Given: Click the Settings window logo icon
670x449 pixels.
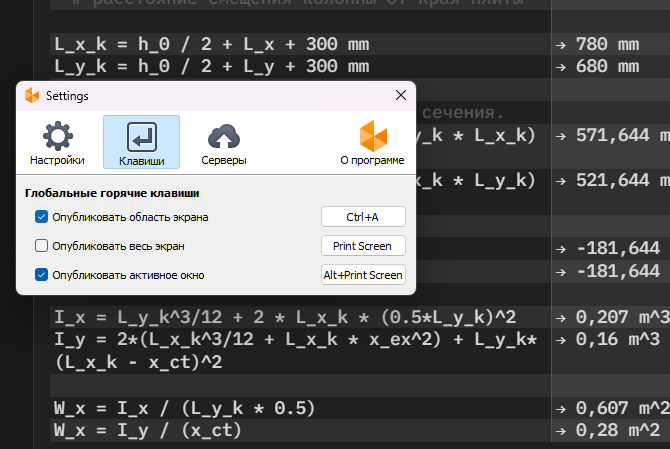Looking at the screenshot, I should click(32, 95).
